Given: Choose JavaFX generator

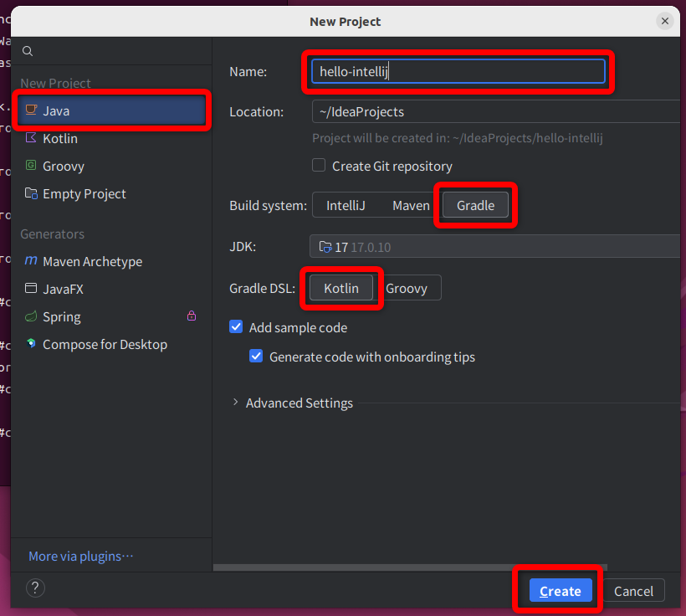Looking at the screenshot, I should (111, 289).
